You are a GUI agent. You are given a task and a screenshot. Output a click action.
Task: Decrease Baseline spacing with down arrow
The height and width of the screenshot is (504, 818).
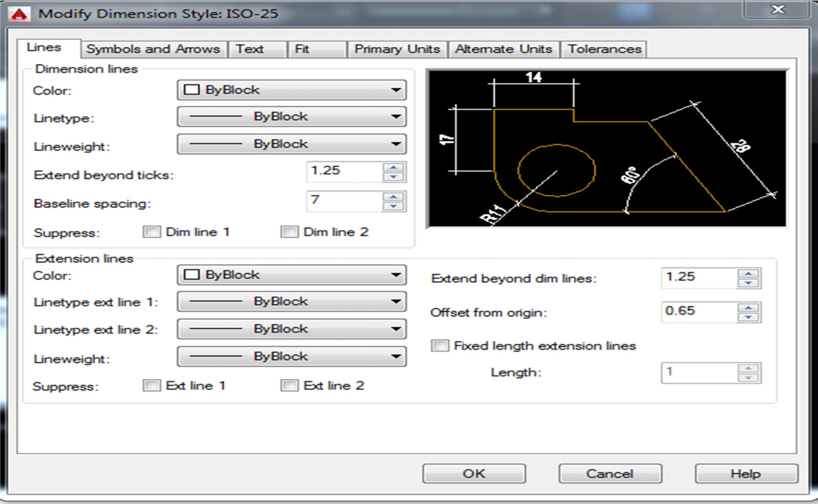click(393, 206)
